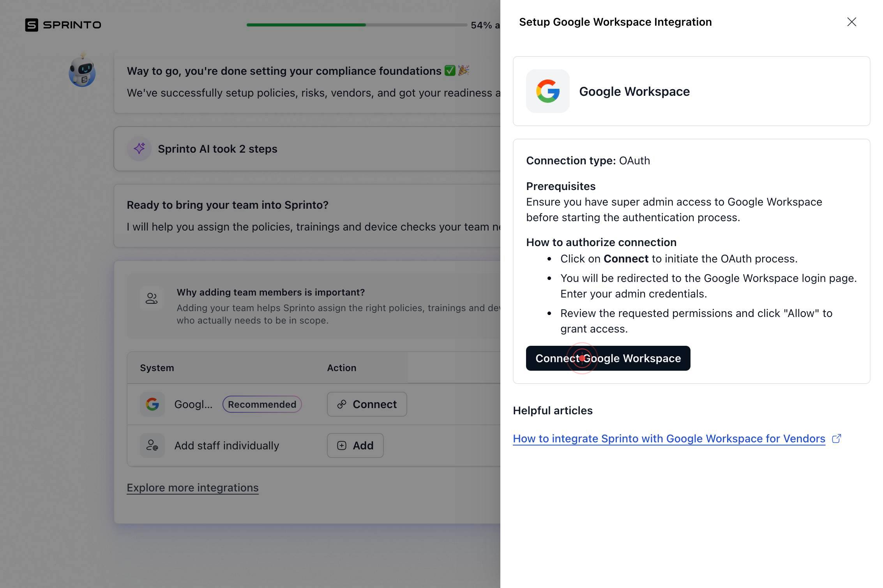Click the Recommended badge
The height and width of the screenshot is (588, 883).
[262, 404]
